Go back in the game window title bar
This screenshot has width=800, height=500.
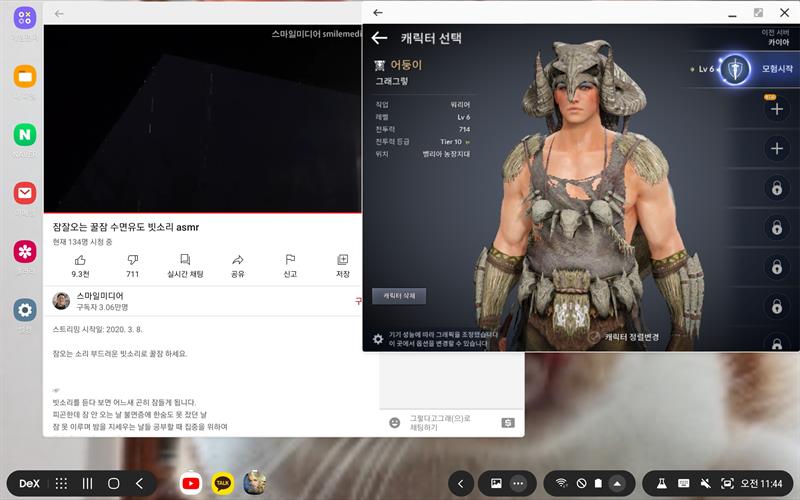(x=378, y=13)
